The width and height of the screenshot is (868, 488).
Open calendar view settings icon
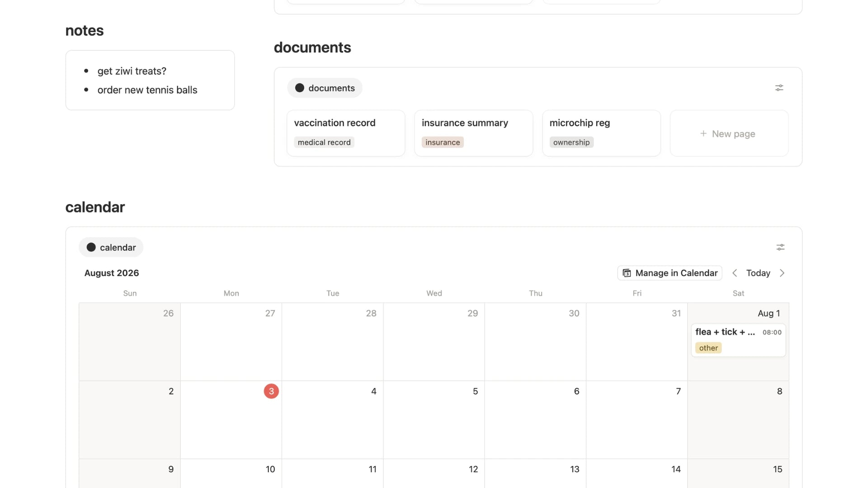[x=780, y=247]
